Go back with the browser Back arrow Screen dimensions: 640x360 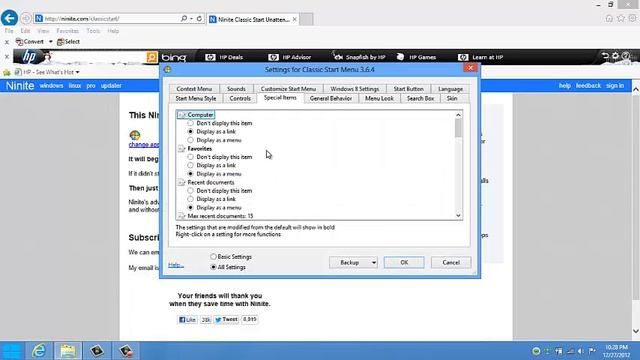point(9,18)
